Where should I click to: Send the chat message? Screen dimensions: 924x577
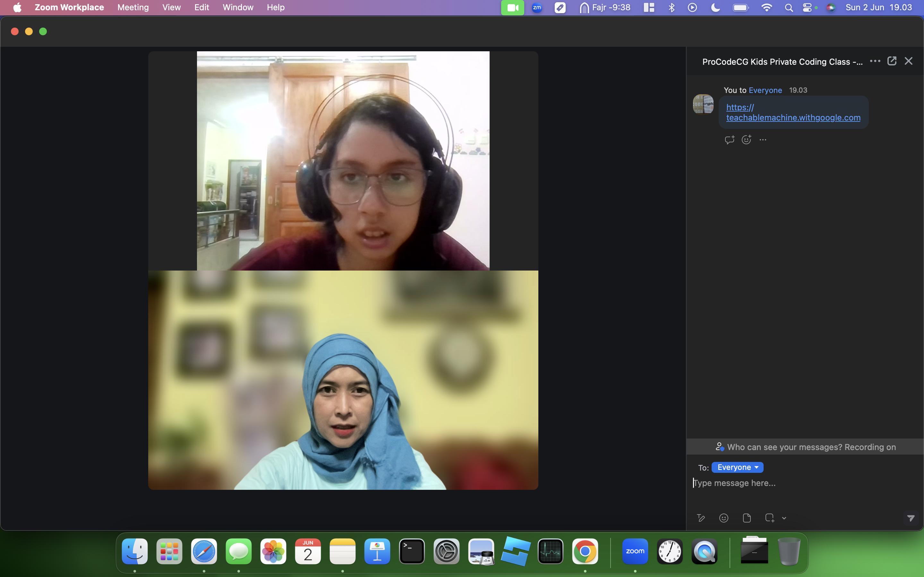(x=911, y=518)
